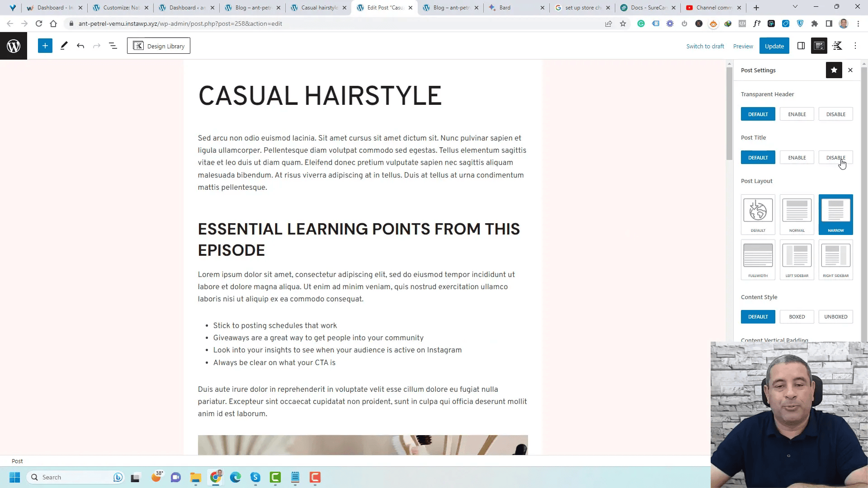Click the close X icon in Post Settings

click(851, 70)
